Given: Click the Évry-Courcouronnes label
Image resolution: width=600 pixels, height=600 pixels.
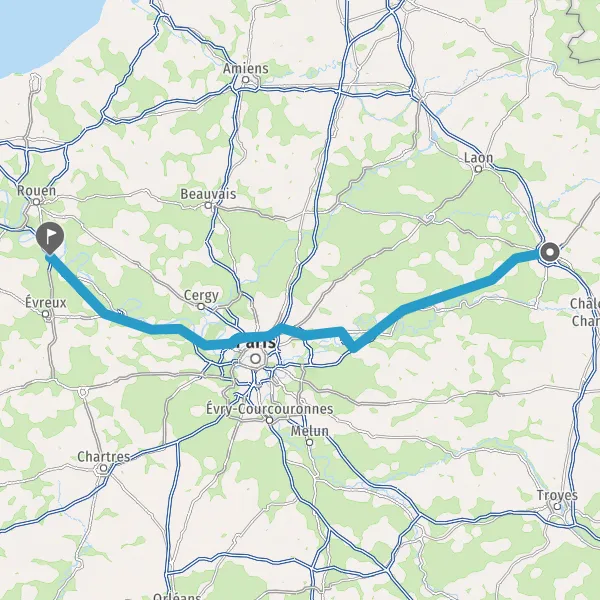Looking at the screenshot, I should (x=270, y=409).
